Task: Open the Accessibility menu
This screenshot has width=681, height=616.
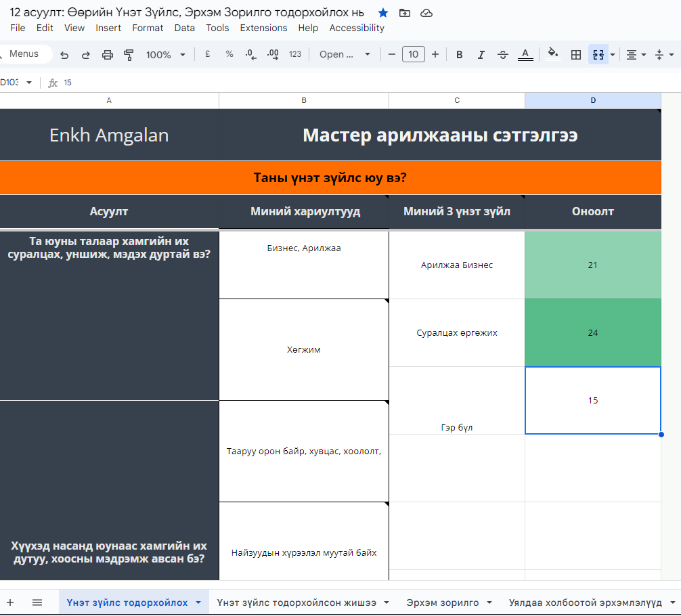Action: tap(357, 28)
